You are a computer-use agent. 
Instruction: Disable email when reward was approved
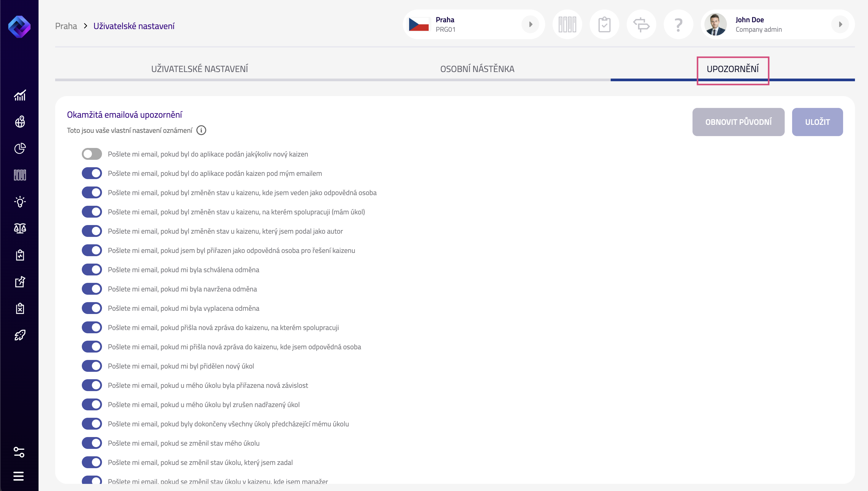click(92, 270)
